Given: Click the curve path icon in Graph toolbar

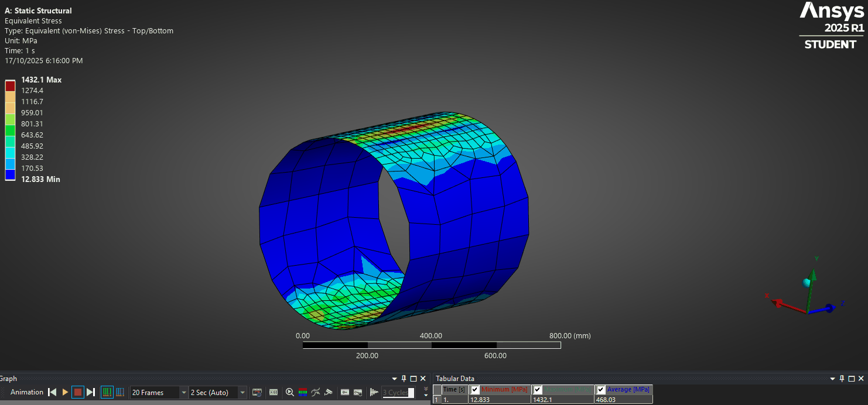Looking at the screenshot, I should click(315, 392).
